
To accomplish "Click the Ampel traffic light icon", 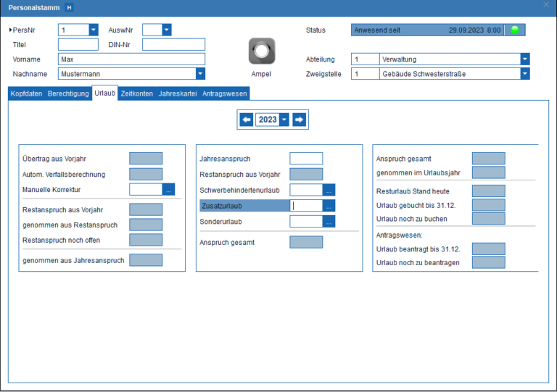I will point(261,51).
